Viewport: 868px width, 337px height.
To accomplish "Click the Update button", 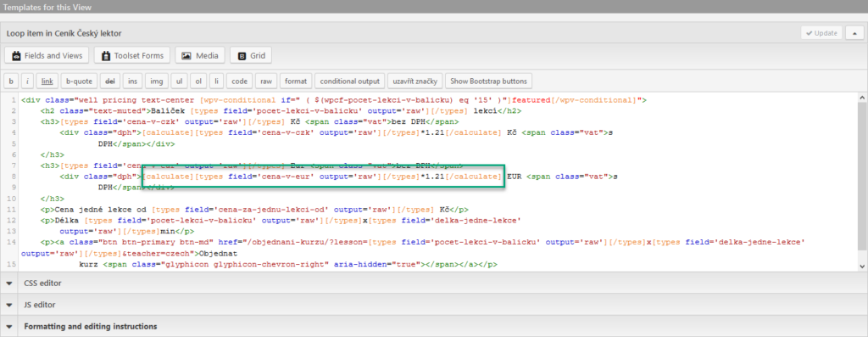I will [821, 33].
